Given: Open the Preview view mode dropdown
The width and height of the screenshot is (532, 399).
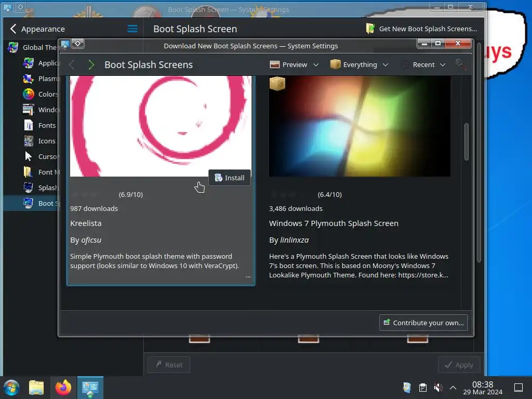Looking at the screenshot, I should coord(294,64).
